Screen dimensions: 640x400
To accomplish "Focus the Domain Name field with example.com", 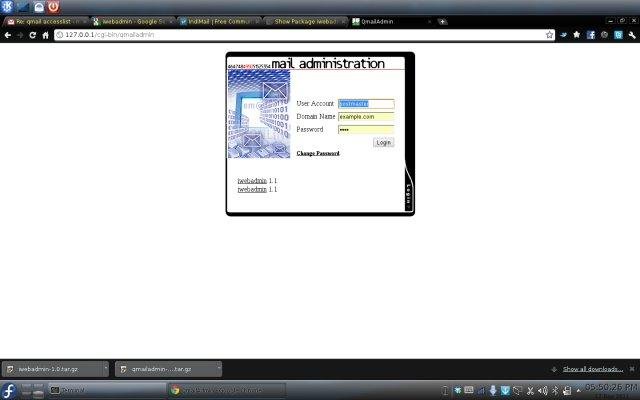I will coord(366,117).
